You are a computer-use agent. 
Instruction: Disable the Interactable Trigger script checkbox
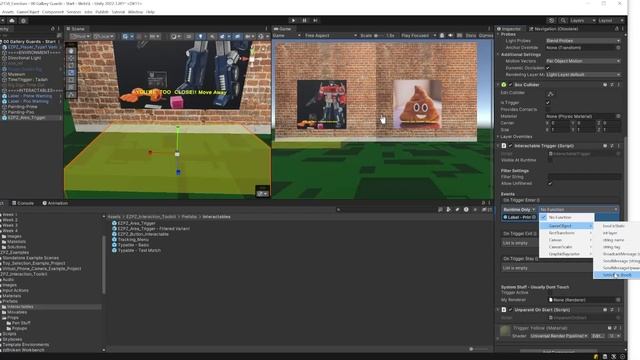point(511,146)
